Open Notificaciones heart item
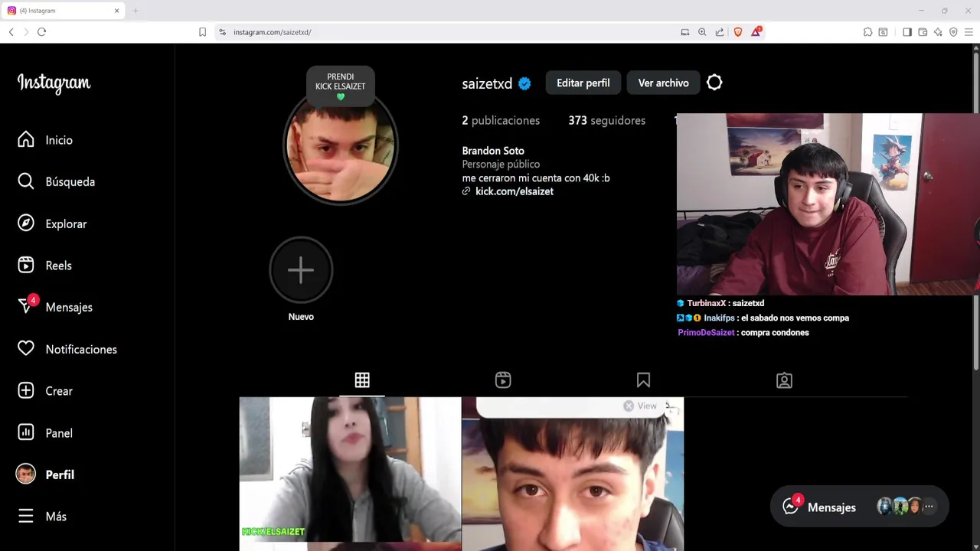This screenshot has height=551, width=980. tap(67, 349)
